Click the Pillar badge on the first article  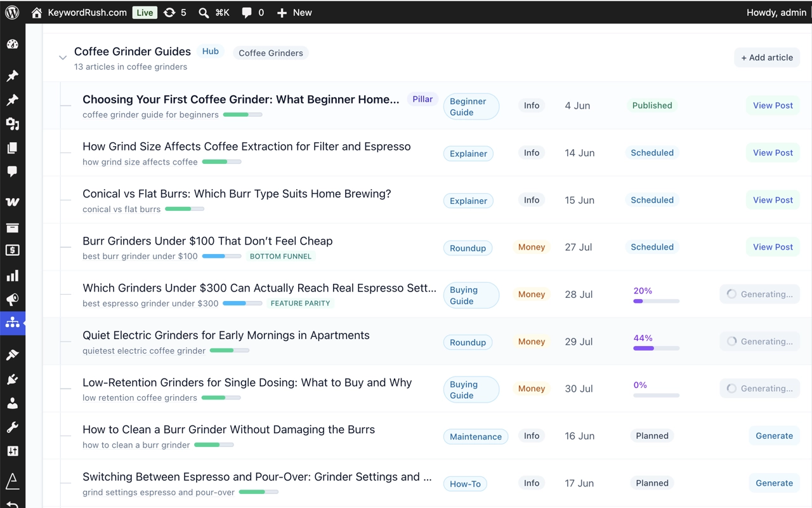point(422,99)
